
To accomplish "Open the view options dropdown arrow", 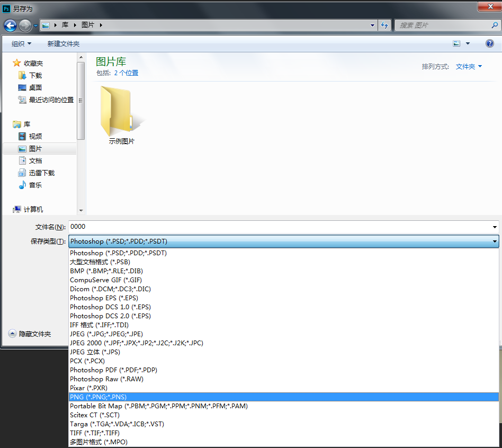I will tap(468, 43).
